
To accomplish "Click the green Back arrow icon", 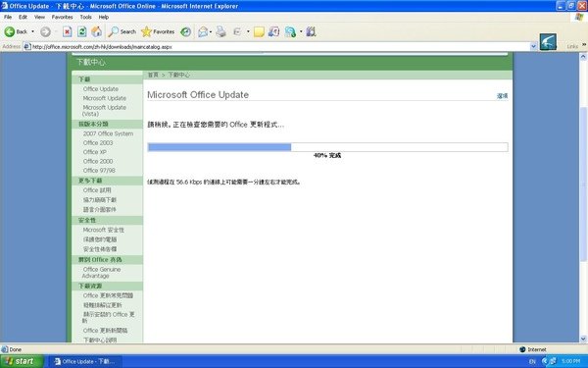I will pyautogui.click(x=10, y=32).
